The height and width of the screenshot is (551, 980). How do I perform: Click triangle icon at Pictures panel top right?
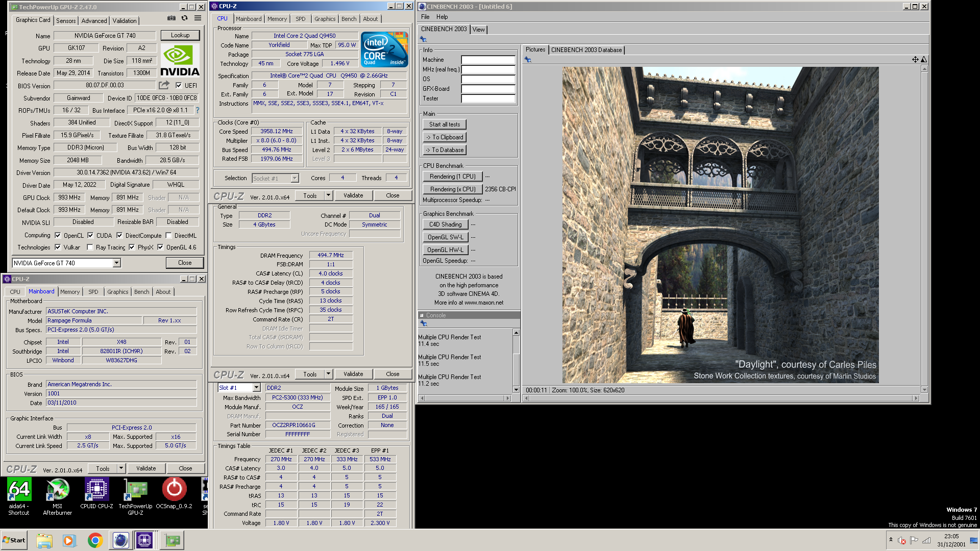pyautogui.click(x=924, y=60)
